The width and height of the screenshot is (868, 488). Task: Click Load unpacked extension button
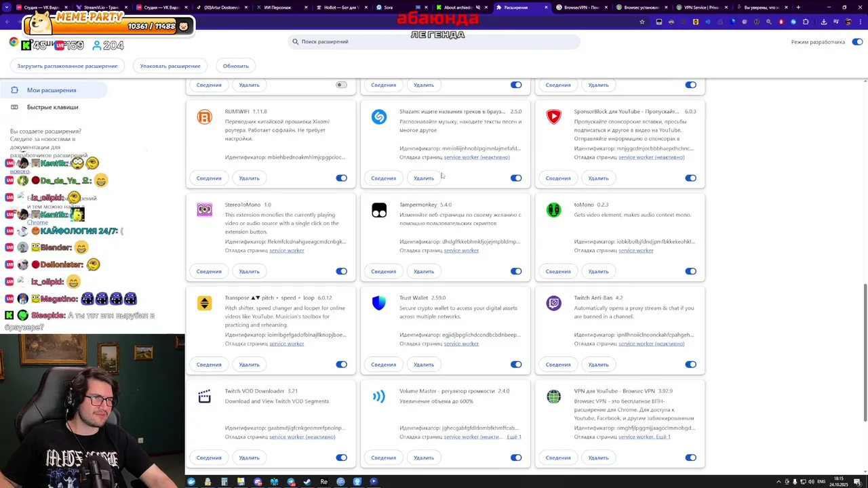click(67, 66)
